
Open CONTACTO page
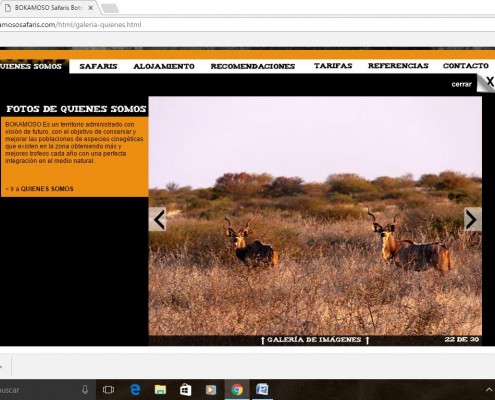(466, 66)
